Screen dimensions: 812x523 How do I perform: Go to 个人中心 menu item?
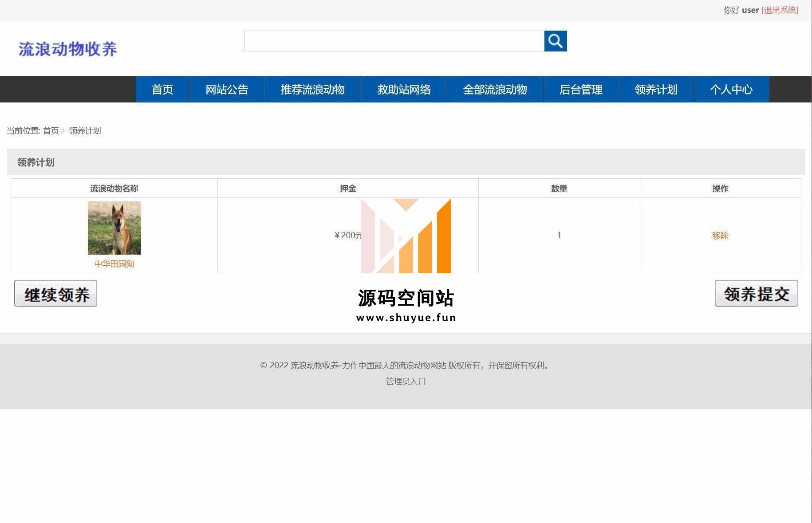[731, 89]
